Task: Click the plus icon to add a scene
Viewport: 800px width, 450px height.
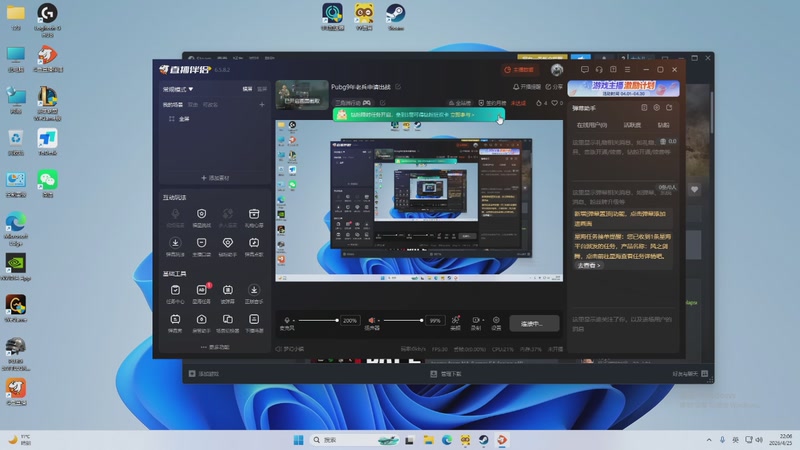Action: point(262,105)
